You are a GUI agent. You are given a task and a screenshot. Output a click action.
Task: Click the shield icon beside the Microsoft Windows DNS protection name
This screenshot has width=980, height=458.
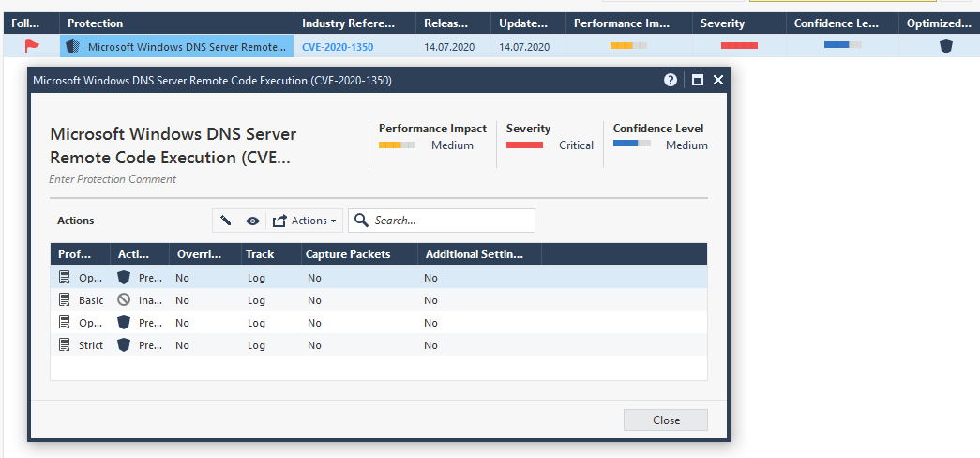pyautogui.click(x=73, y=46)
